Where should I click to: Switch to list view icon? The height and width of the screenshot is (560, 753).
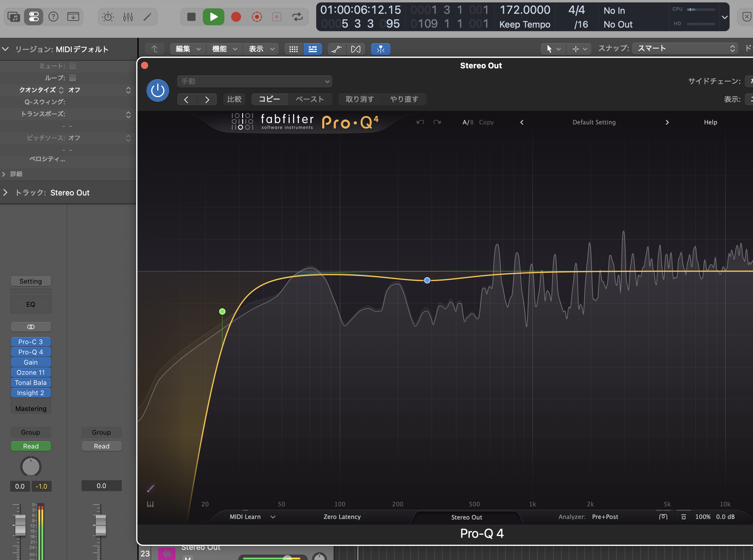tap(313, 49)
